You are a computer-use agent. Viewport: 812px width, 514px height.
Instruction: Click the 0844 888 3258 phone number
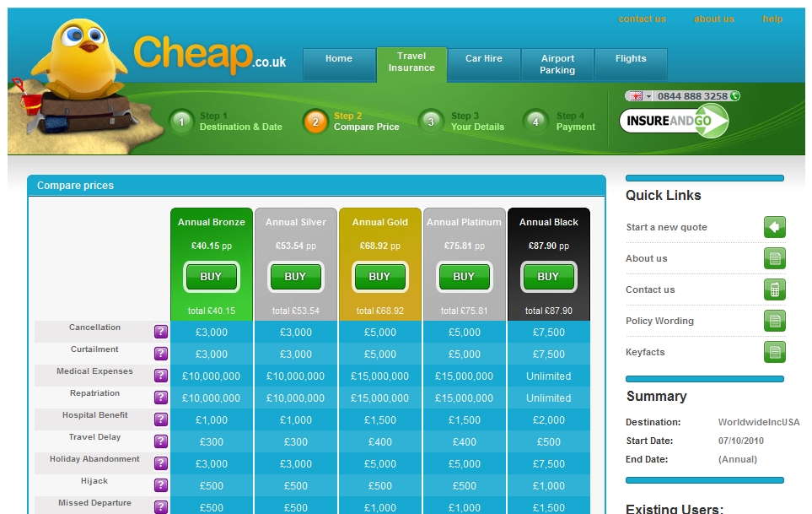(x=692, y=96)
